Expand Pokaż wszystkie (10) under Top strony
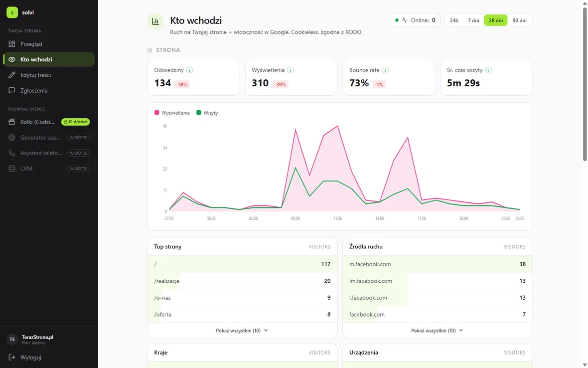 pyautogui.click(x=242, y=331)
